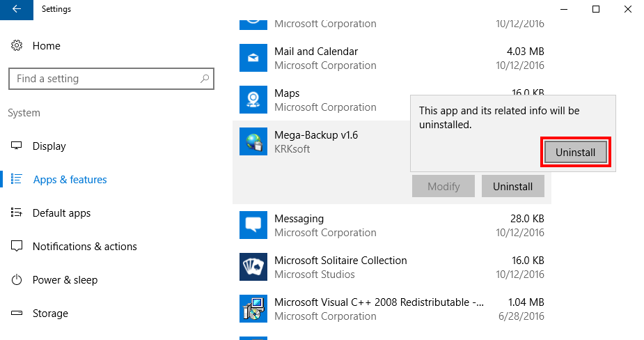Select the Maps app icon
Image resolution: width=644 pixels, height=340 pixels.
253,100
